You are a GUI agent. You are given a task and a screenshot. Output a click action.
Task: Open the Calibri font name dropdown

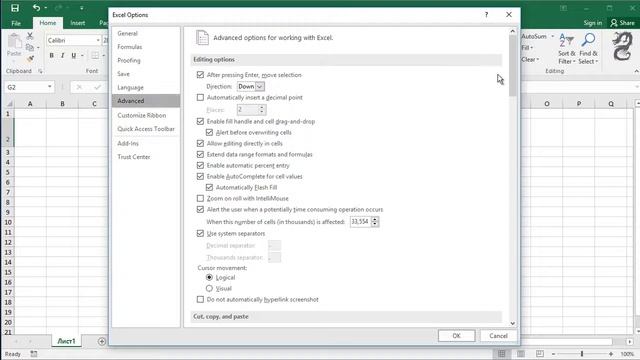[98, 40]
